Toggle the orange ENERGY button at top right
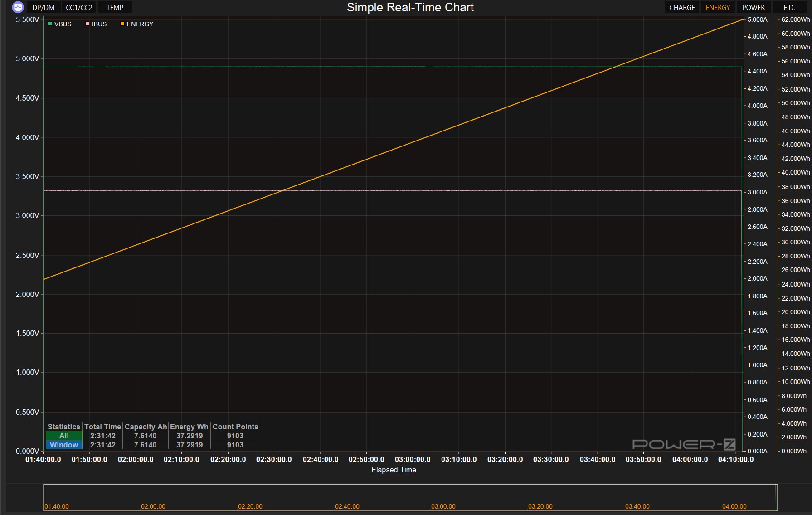Viewport: 812px width, 515px height. point(718,7)
